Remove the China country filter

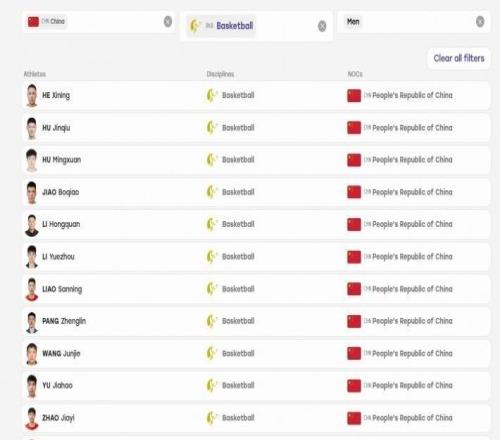point(168,22)
